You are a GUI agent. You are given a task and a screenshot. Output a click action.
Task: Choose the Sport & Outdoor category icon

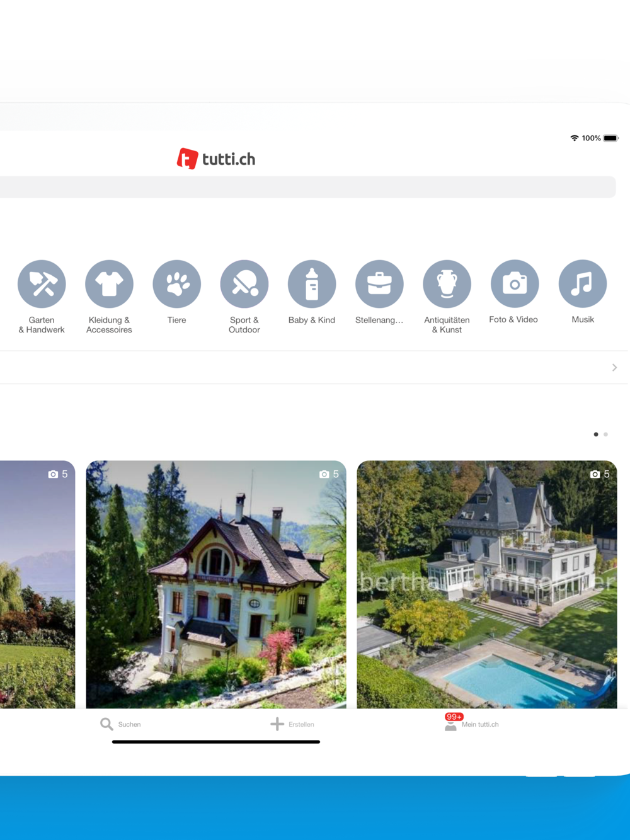(x=244, y=284)
